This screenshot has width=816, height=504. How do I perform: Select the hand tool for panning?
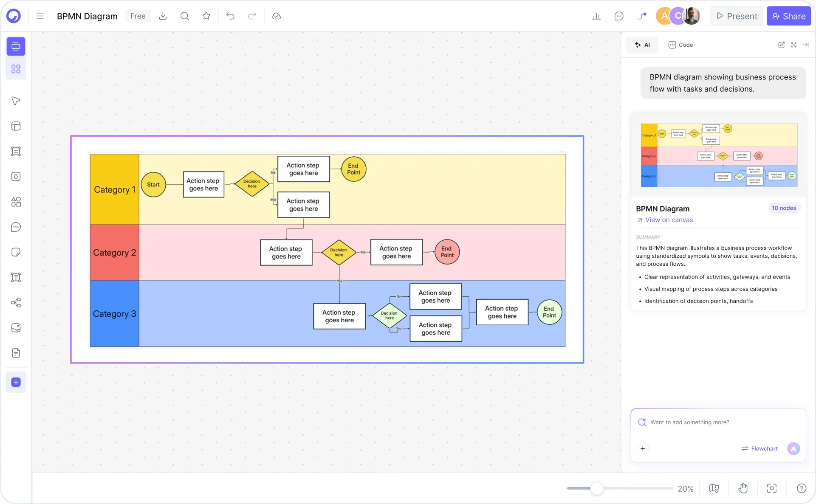[743, 488]
